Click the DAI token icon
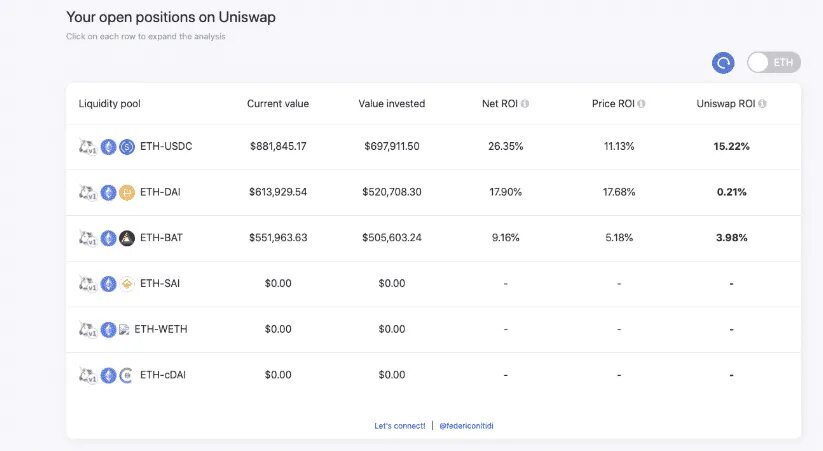 pyautogui.click(x=126, y=193)
